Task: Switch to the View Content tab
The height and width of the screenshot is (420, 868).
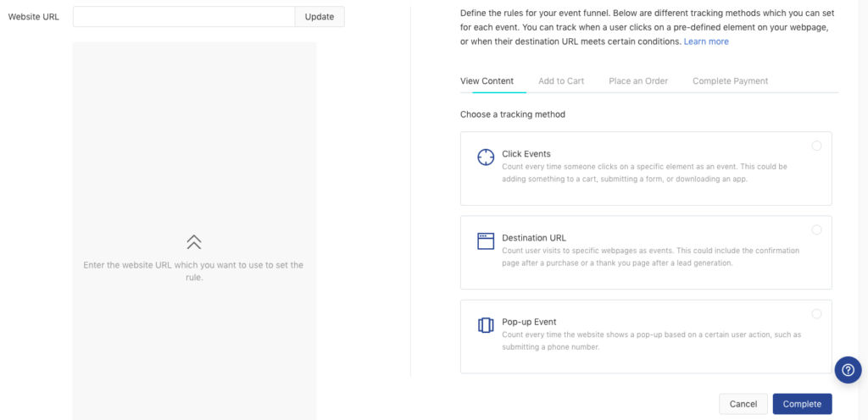Action: pos(487,80)
